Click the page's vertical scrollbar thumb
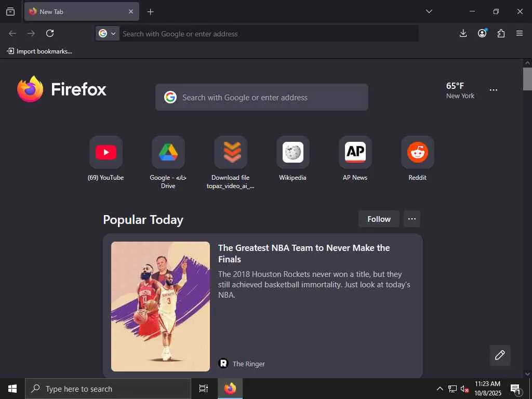Screen dimensions: 532x399 527,79
